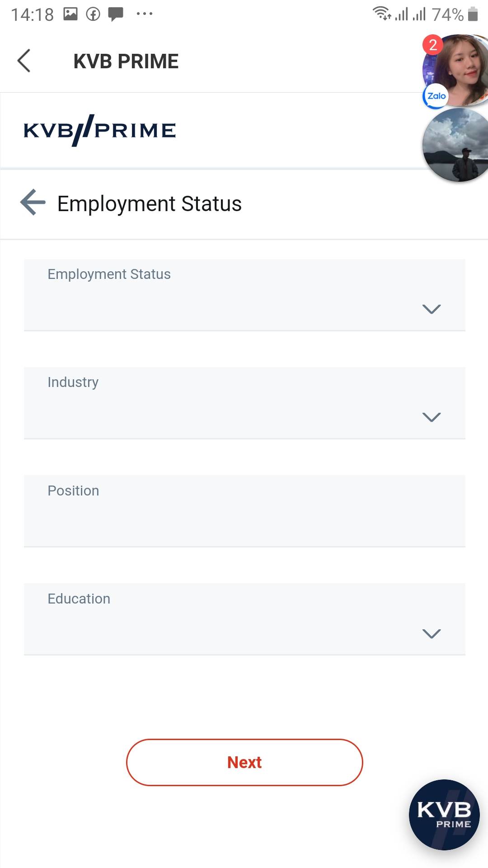Tap the back chevron beside KVB PRIME title
The image size is (488, 868).
point(24,61)
